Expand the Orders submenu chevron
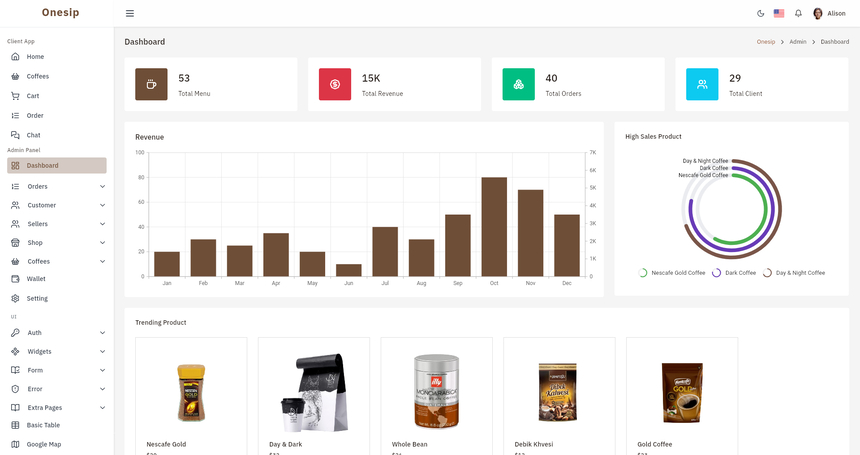This screenshot has width=860, height=455. [103, 186]
